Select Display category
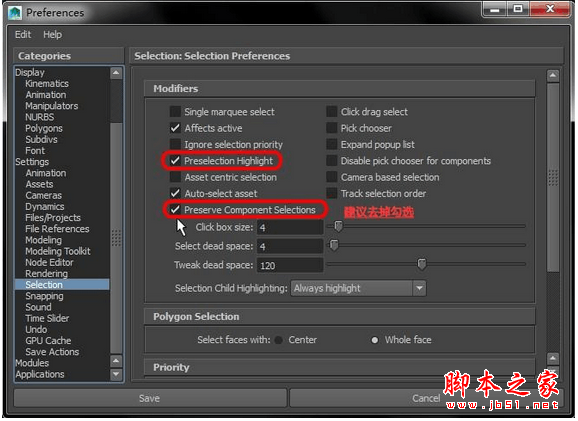The height and width of the screenshot is (421, 578). [x=30, y=72]
